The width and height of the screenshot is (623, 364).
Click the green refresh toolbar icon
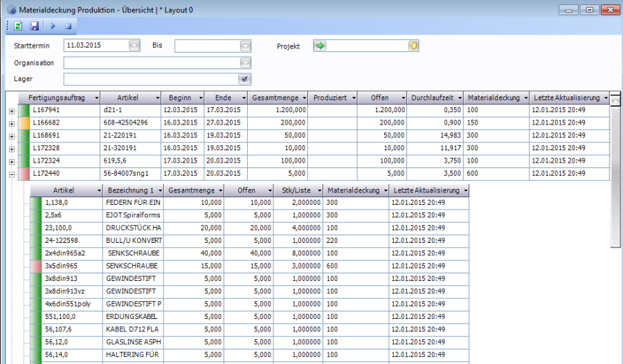tap(18, 26)
